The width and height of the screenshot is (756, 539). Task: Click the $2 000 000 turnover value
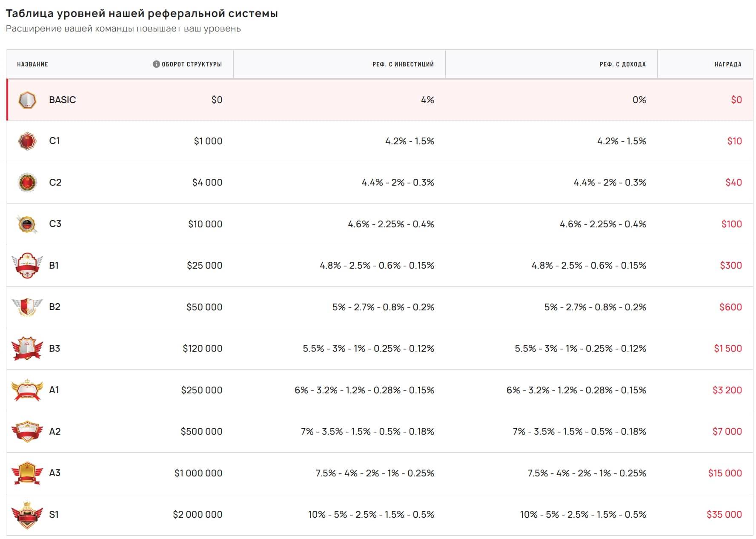coord(198,515)
